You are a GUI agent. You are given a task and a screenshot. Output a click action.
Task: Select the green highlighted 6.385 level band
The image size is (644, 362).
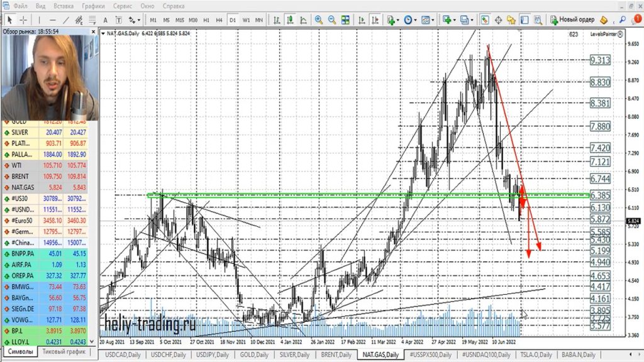coord(368,195)
